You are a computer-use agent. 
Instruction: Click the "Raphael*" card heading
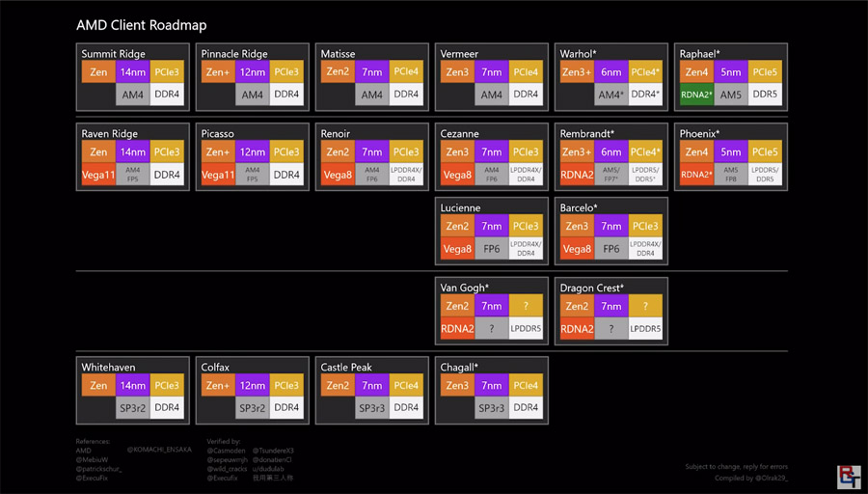point(700,54)
